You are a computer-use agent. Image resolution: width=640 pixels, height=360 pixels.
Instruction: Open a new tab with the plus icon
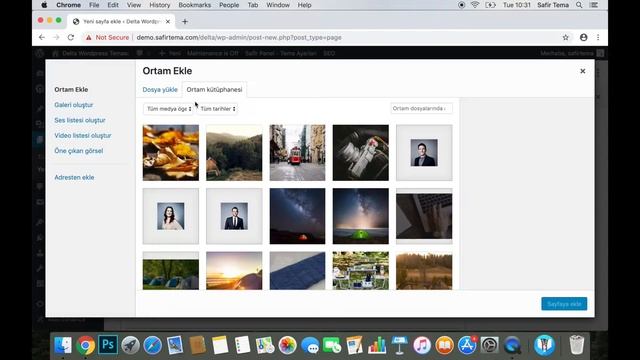(185, 21)
